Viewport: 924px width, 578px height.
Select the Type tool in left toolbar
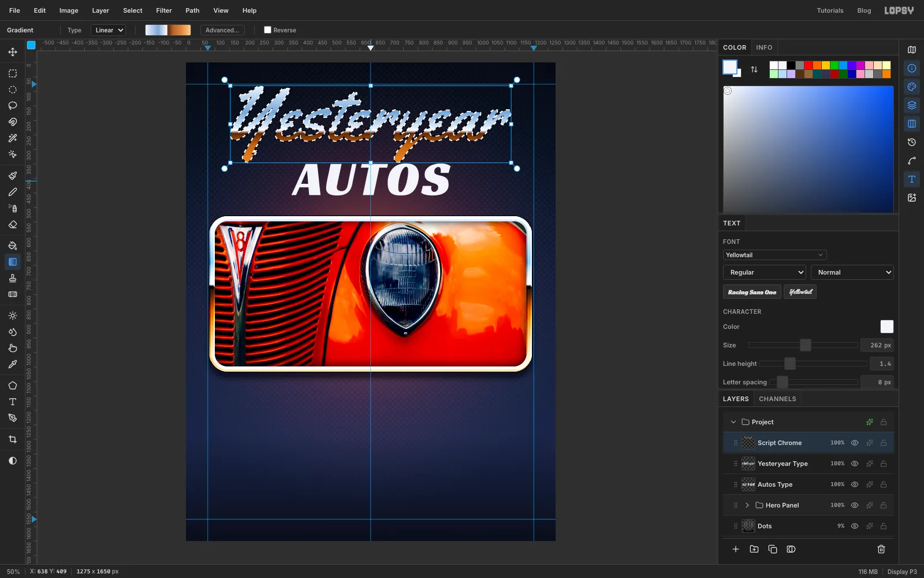[x=13, y=402]
